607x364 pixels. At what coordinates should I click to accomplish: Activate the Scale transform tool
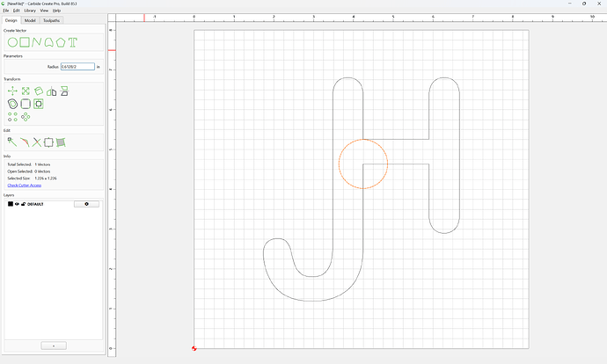point(26,91)
